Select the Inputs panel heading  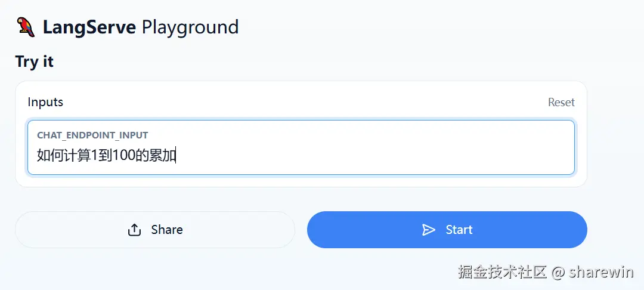click(x=45, y=102)
